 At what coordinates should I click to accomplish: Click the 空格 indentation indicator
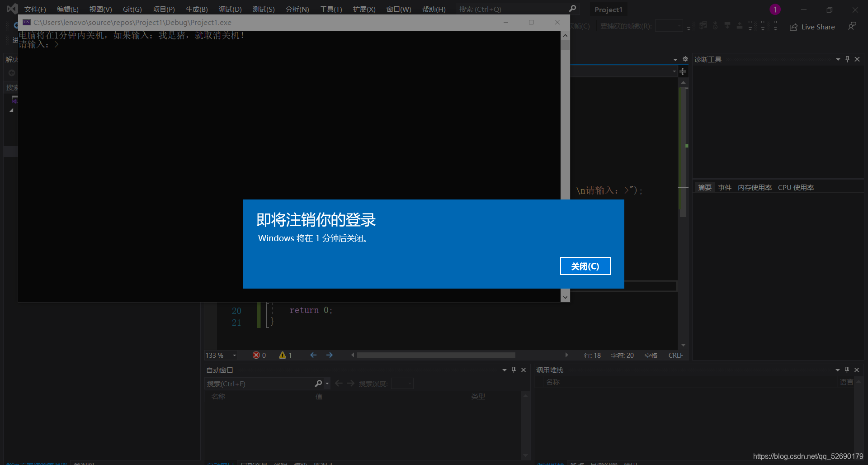(651, 356)
